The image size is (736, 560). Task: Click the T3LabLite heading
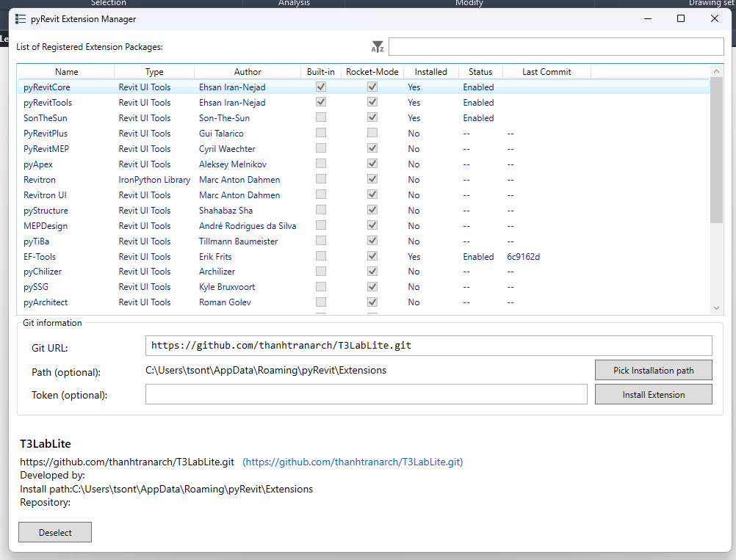46,444
